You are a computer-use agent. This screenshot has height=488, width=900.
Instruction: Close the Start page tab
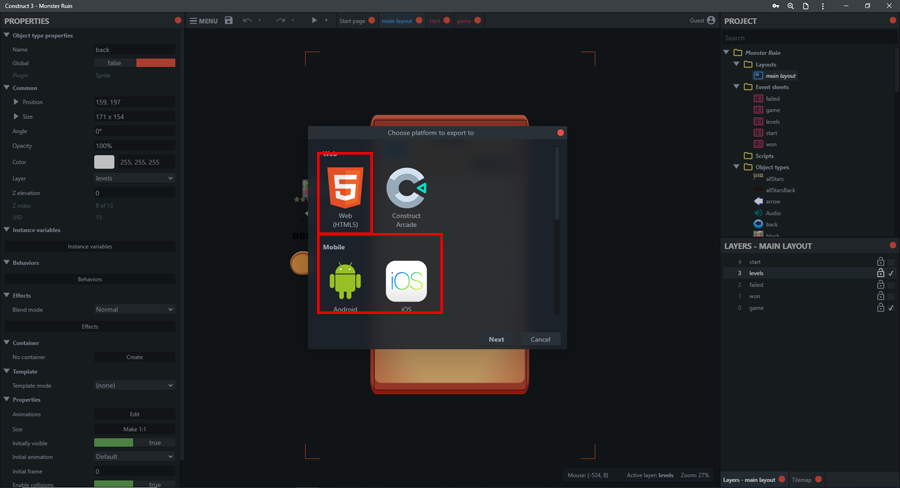click(x=371, y=21)
